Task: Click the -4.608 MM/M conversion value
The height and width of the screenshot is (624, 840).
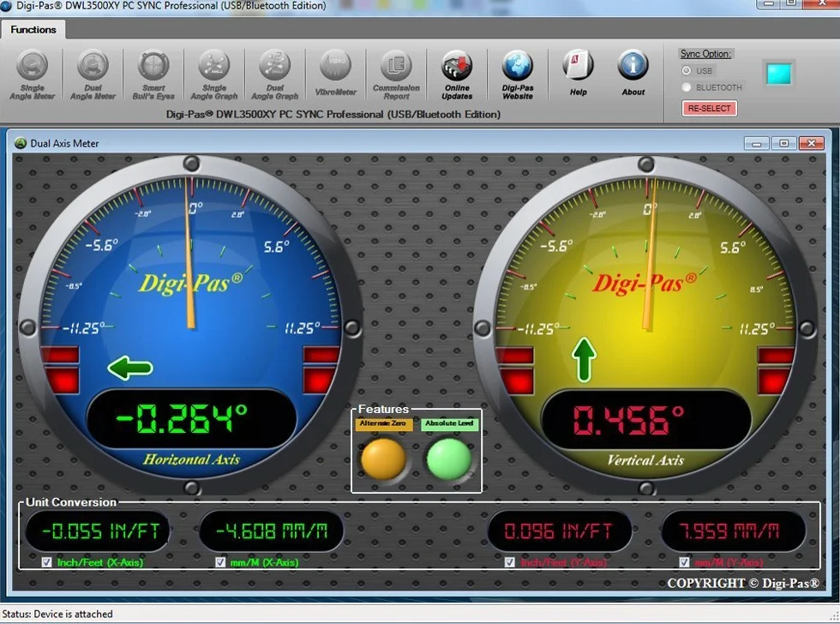Action: click(271, 531)
